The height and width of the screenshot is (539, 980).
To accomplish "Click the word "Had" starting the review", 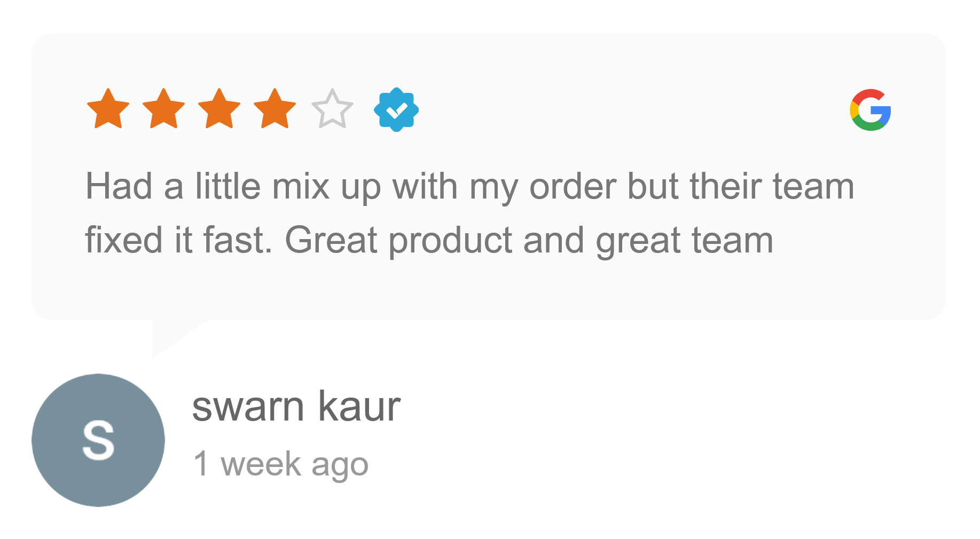I will point(119,187).
